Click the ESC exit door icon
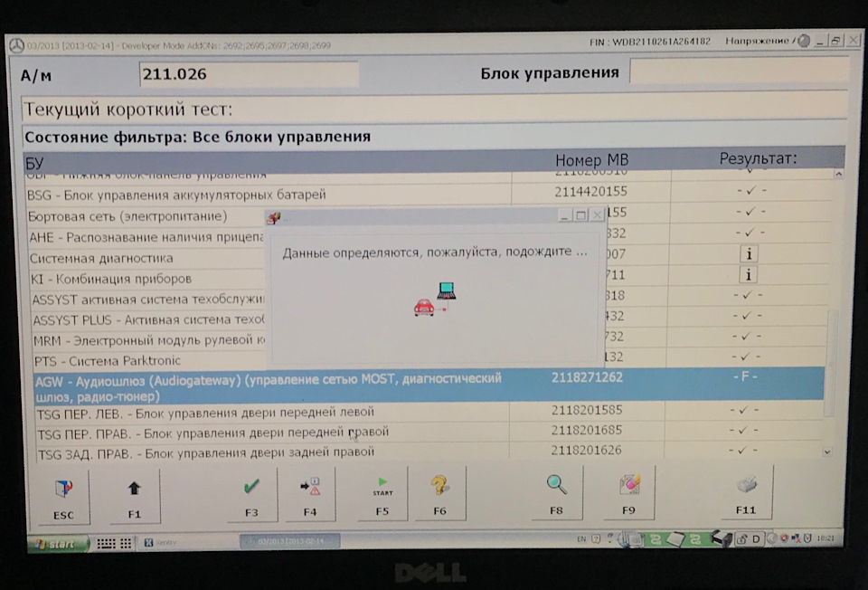 pos(63,488)
